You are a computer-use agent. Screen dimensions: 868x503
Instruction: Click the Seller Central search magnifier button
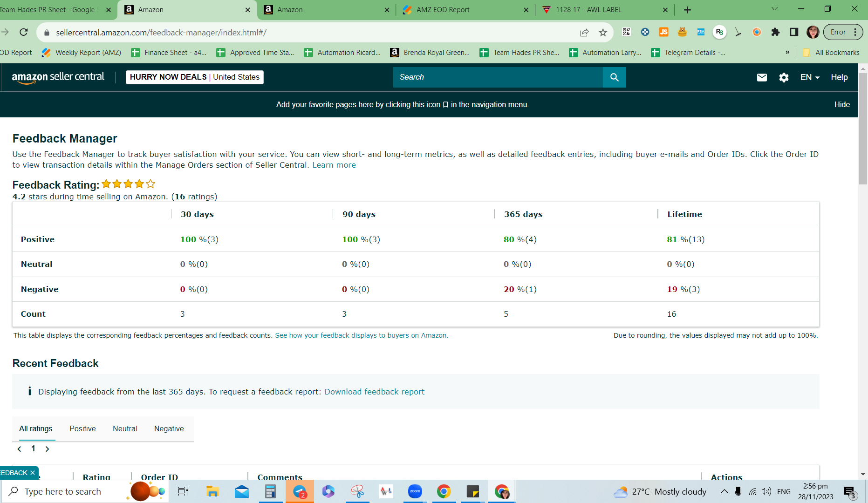pos(614,77)
